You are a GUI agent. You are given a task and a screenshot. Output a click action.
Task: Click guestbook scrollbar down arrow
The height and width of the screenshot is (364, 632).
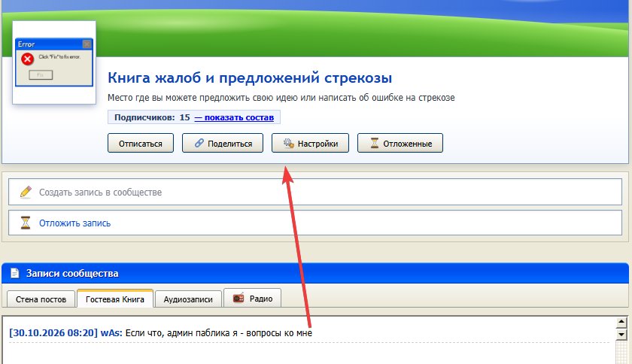point(621,334)
